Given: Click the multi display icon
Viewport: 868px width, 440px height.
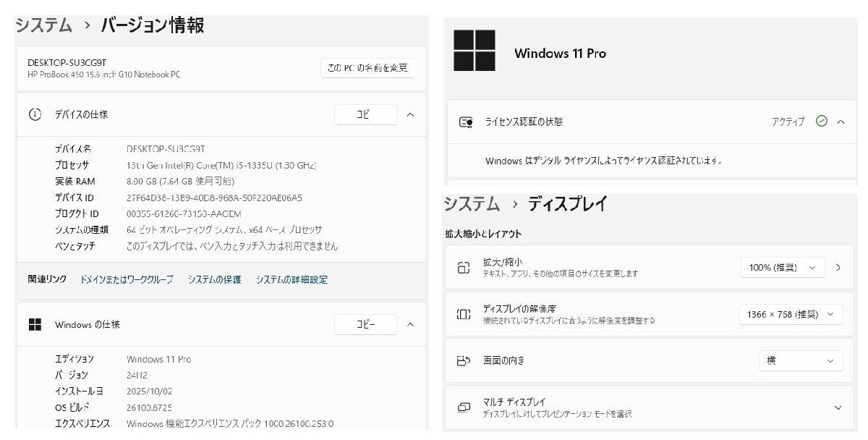Looking at the screenshot, I should pyautogui.click(x=464, y=407).
